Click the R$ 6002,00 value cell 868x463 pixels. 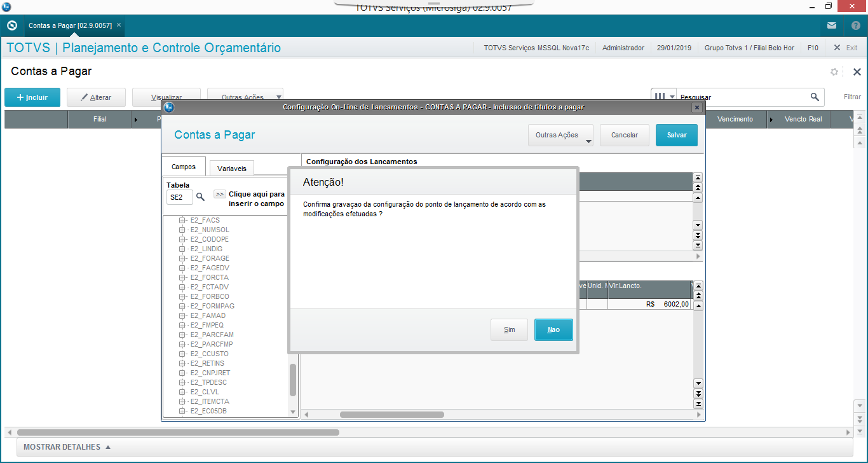pyautogui.click(x=649, y=304)
